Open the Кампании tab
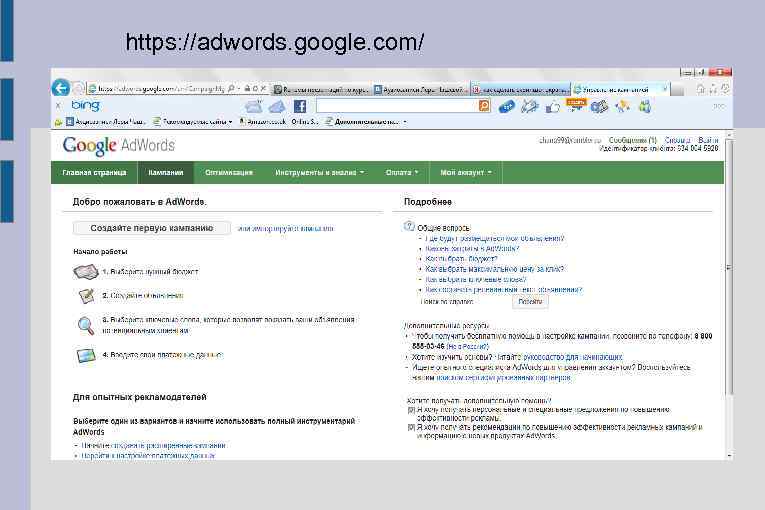Image resolution: width=765 pixels, height=510 pixels. (x=166, y=173)
